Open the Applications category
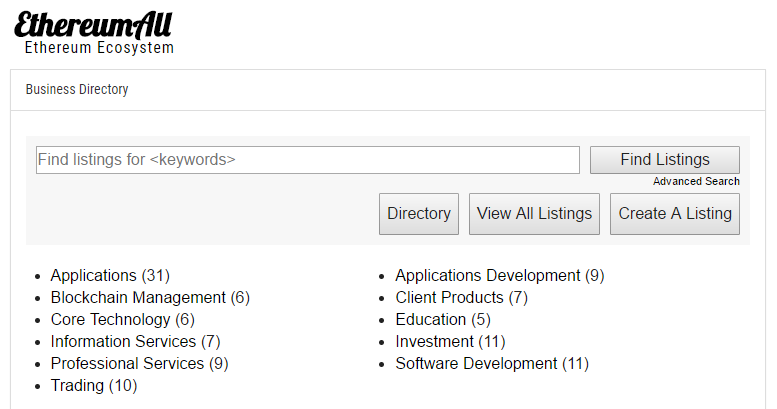777x409 pixels. (94, 275)
